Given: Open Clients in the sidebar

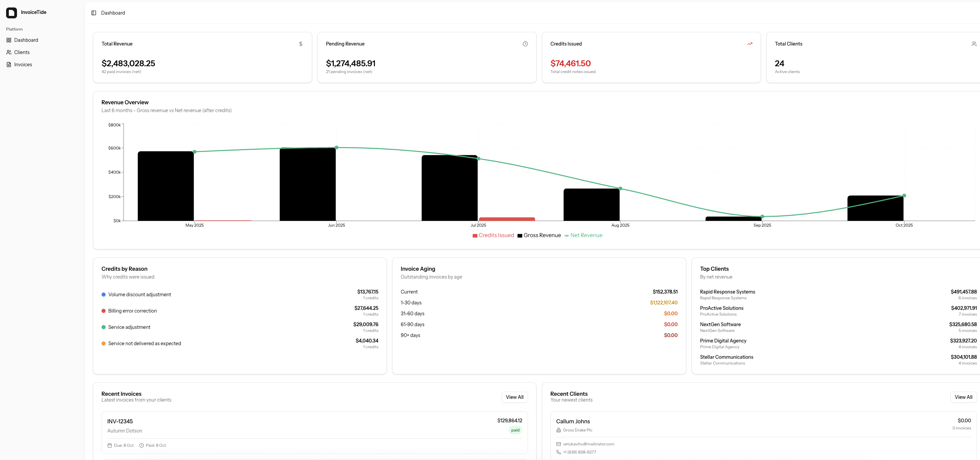Looking at the screenshot, I should tap(22, 52).
